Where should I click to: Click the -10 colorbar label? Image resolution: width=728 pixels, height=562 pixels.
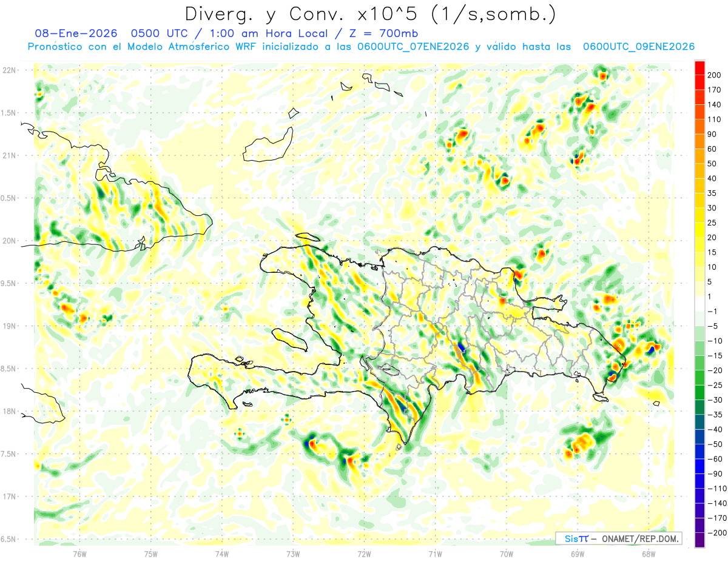pyautogui.click(x=714, y=341)
